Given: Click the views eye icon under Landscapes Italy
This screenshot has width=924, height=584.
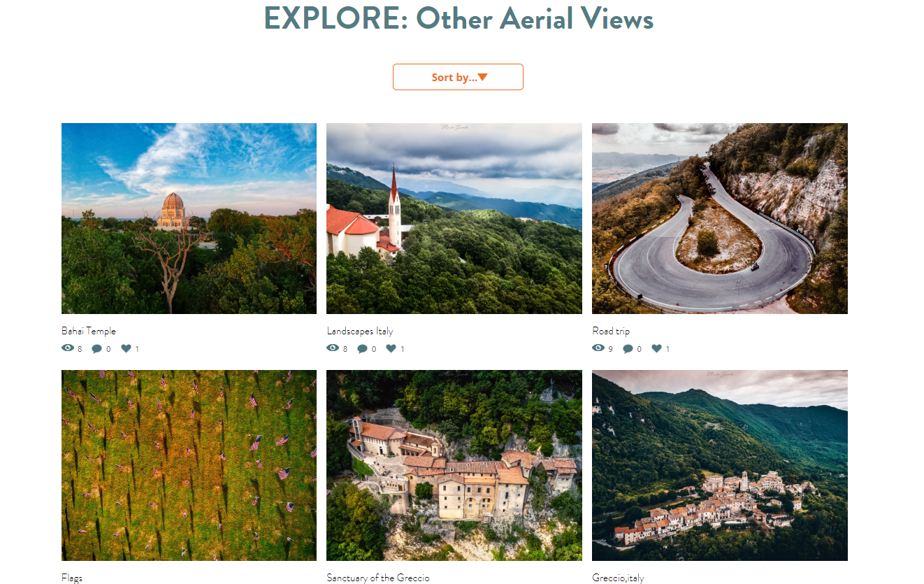Looking at the screenshot, I should 333,348.
